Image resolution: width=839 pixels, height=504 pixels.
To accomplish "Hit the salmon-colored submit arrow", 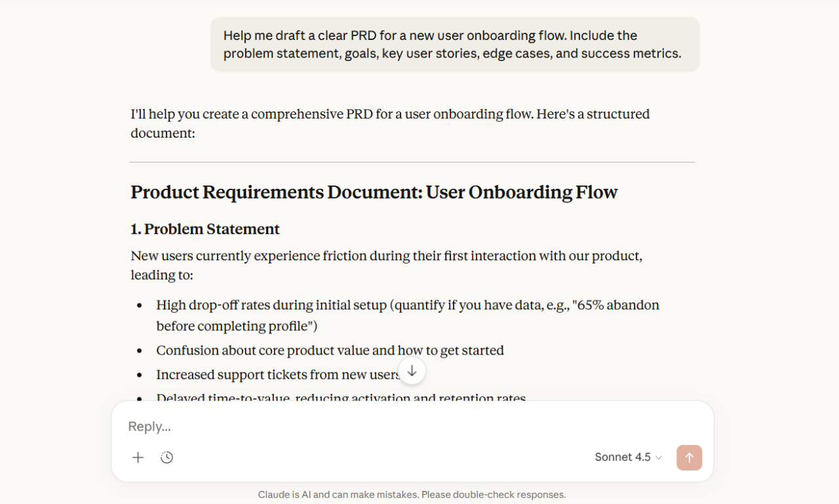I will (x=689, y=457).
